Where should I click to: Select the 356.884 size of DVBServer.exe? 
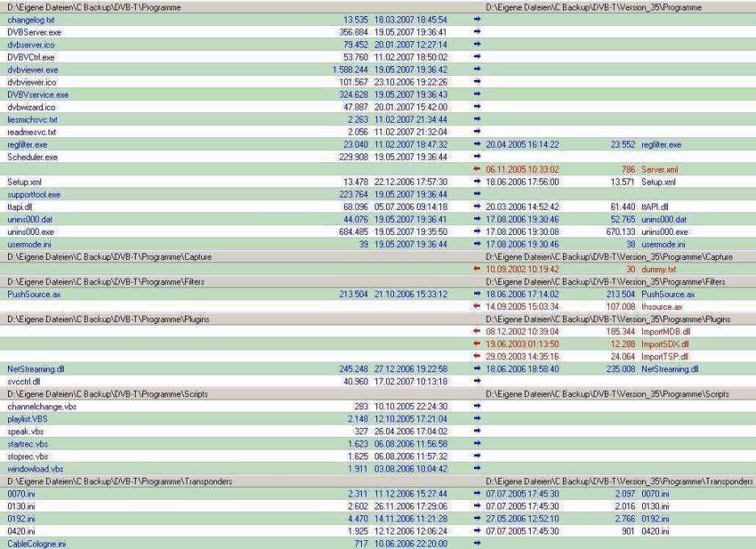[x=354, y=32]
